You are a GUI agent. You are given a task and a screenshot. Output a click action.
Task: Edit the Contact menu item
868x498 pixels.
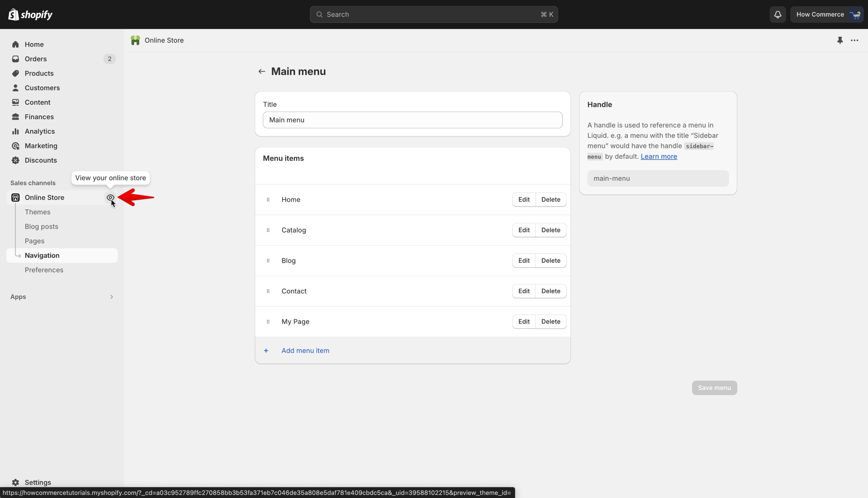tap(524, 291)
